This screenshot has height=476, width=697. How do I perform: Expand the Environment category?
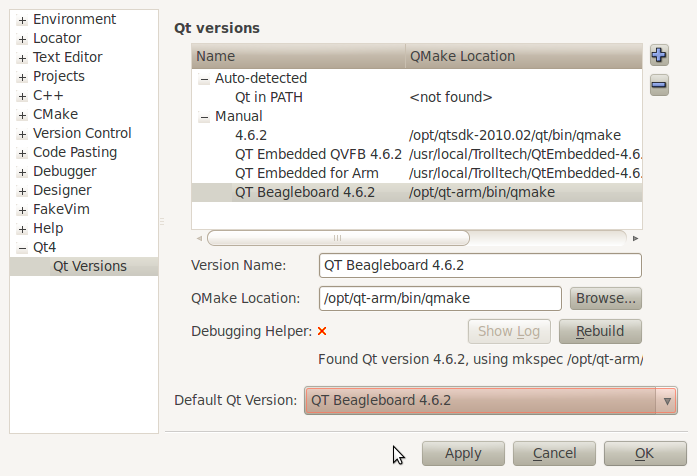(x=22, y=20)
